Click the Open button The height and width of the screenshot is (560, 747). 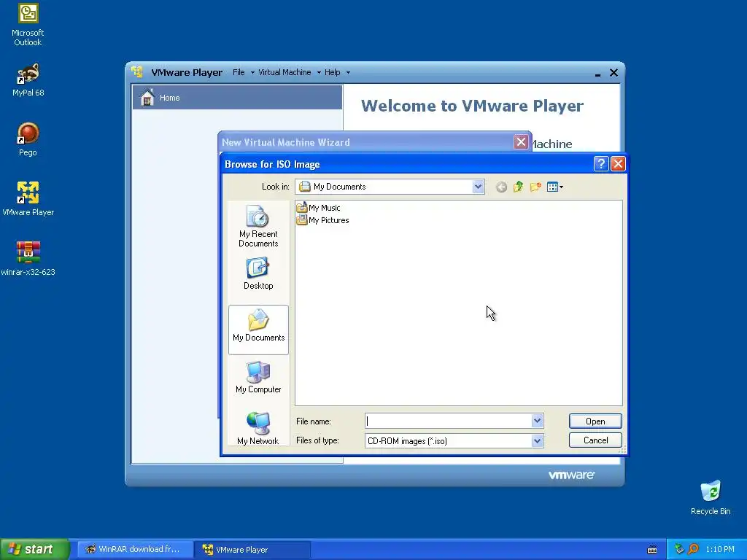tap(595, 421)
